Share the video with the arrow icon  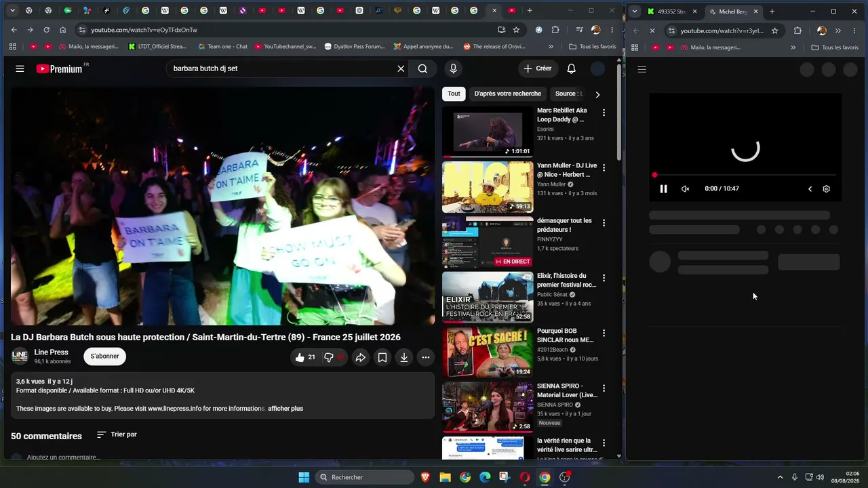click(x=361, y=357)
